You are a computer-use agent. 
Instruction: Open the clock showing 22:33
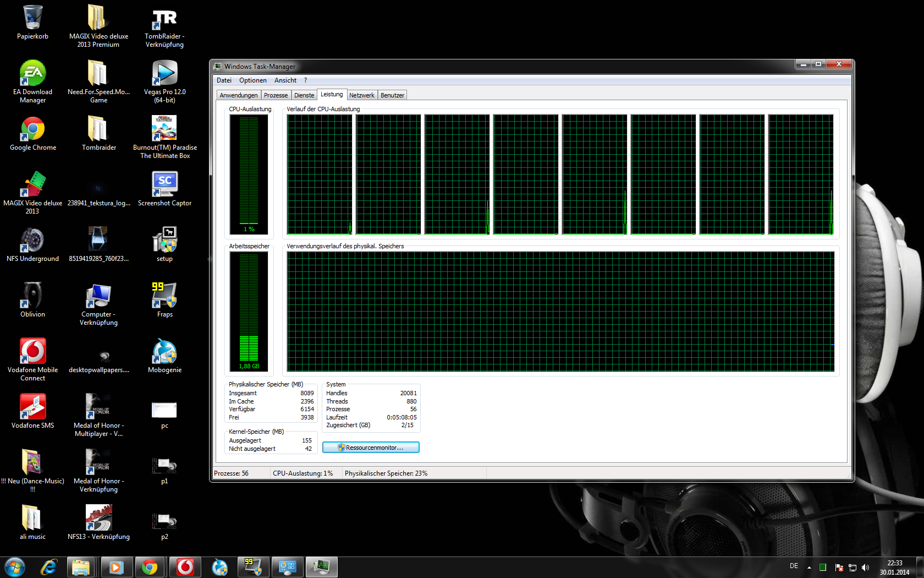point(894,568)
